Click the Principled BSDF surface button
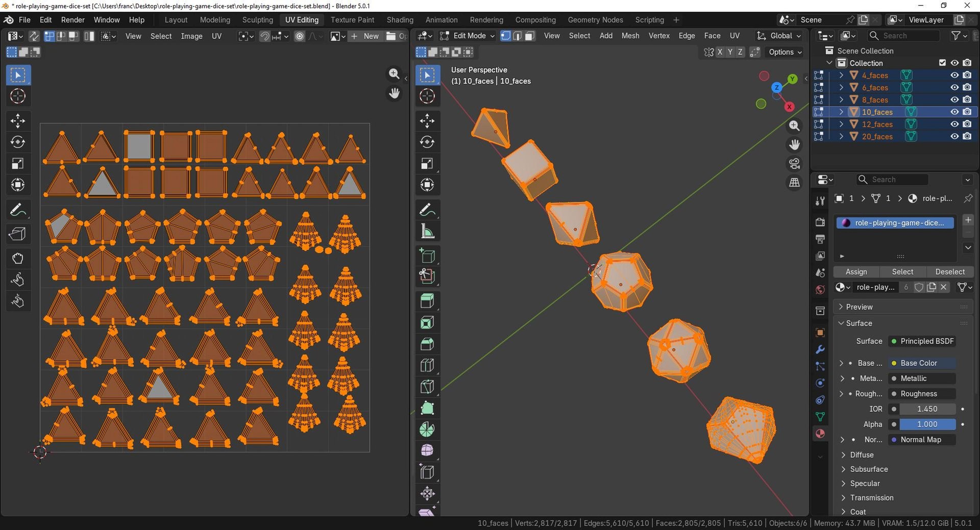The height and width of the screenshot is (530, 980). (x=922, y=341)
